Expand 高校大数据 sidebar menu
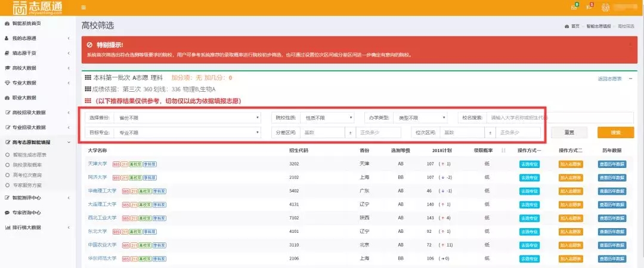This screenshot has width=644, height=268. [x=36, y=68]
